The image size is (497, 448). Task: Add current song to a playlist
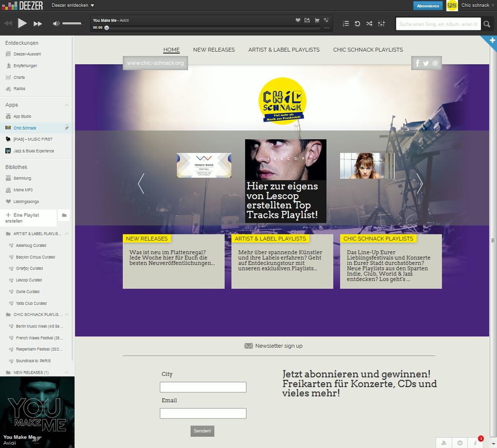(x=326, y=20)
